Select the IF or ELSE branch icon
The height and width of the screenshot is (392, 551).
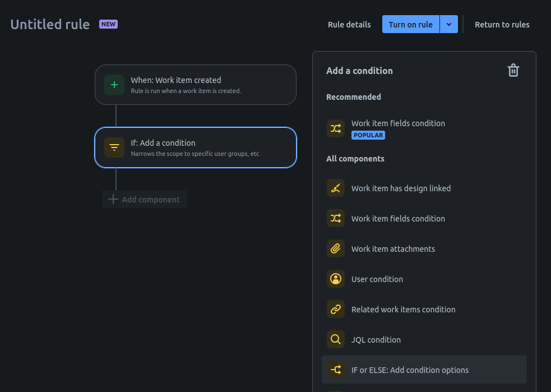(x=336, y=370)
